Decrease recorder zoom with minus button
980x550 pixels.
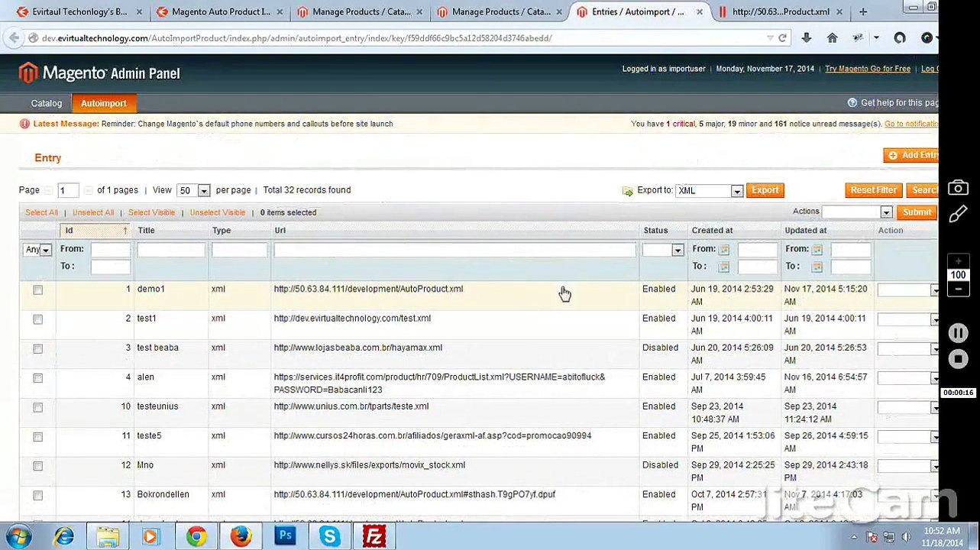(x=958, y=289)
